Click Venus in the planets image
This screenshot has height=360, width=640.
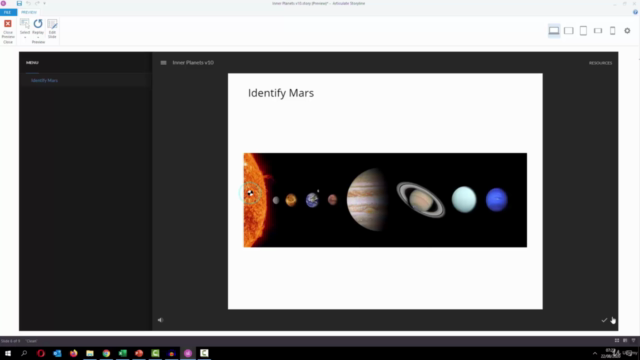pyautogui.click(x=291, y=200)
